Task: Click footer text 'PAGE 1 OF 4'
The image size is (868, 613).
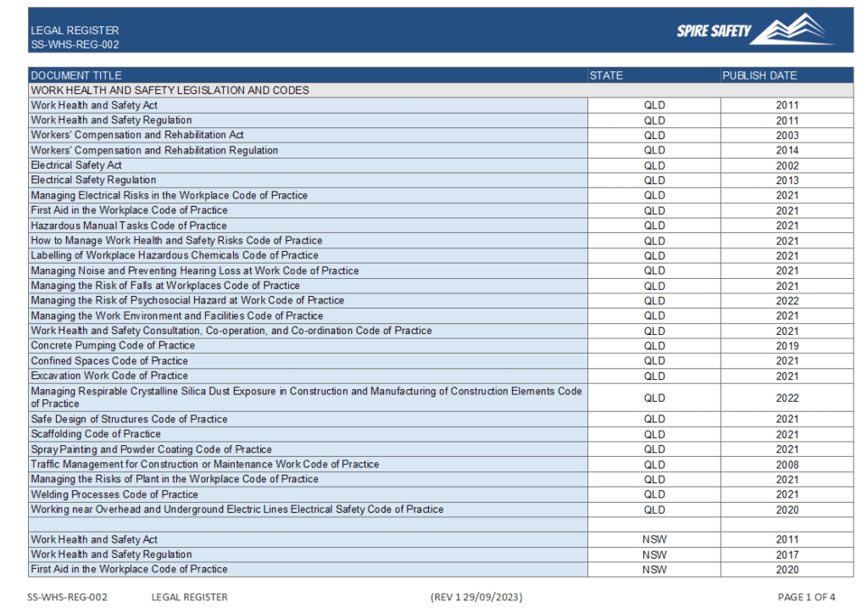Action: tap(807, 597)
